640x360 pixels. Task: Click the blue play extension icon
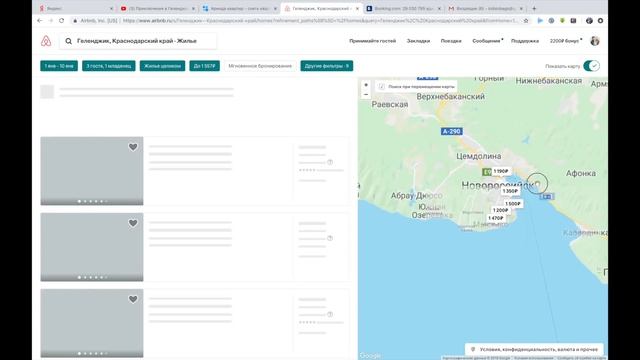pos(540,20)
